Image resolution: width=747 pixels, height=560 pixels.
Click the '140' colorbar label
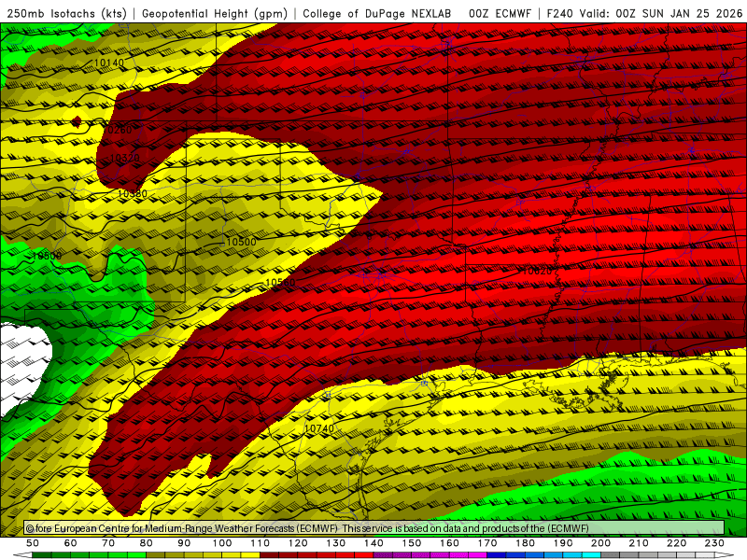coord(373,543)
